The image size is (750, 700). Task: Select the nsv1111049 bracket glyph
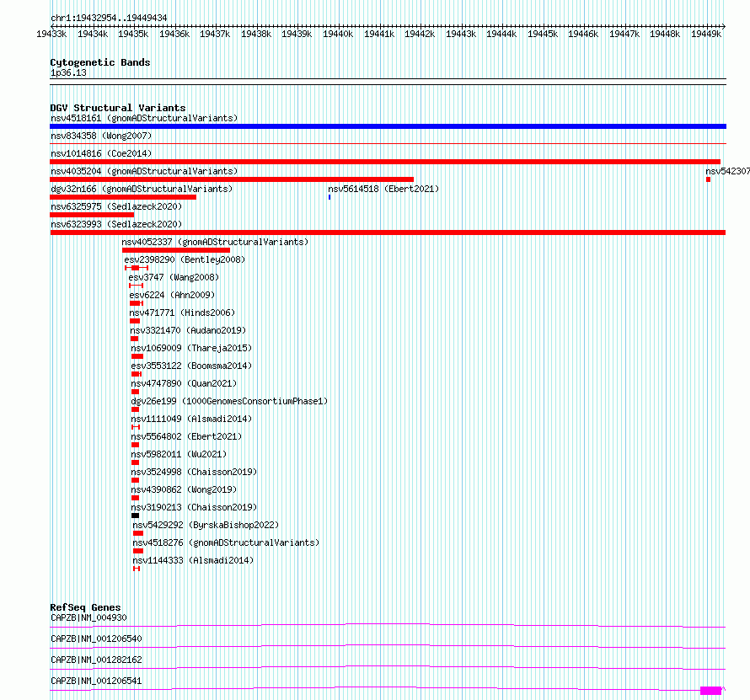click(x=136, y=427)
